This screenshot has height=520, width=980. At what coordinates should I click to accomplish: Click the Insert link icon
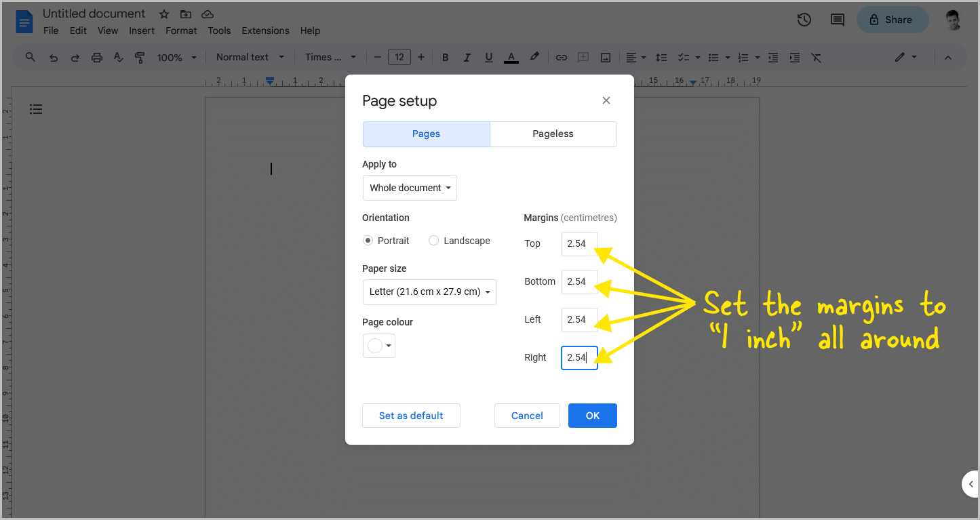[x=562, y=57]
